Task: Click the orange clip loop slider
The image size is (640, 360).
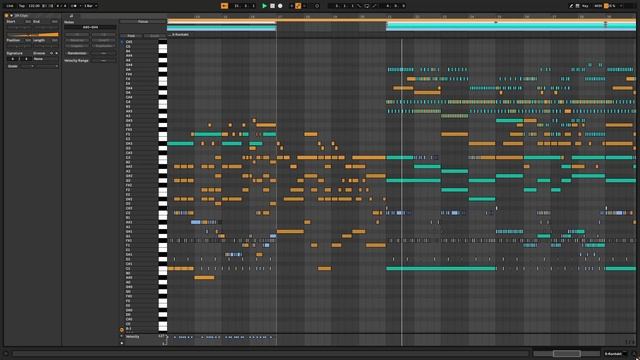Action: 32,35
